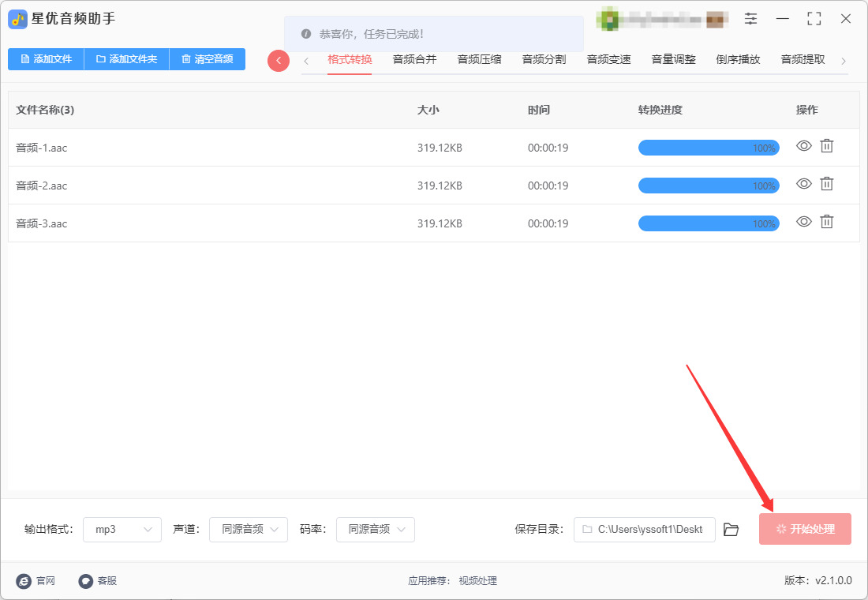Click the progress bar for 音频-1.aac
The image size is (868, 600).
click(x=709, y=148)
